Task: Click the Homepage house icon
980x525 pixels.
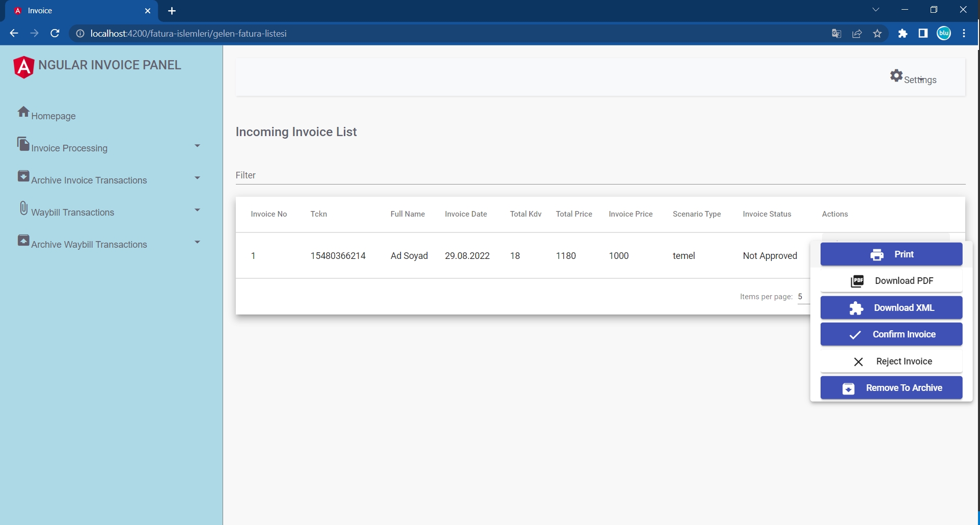Action: coord(23,112)
